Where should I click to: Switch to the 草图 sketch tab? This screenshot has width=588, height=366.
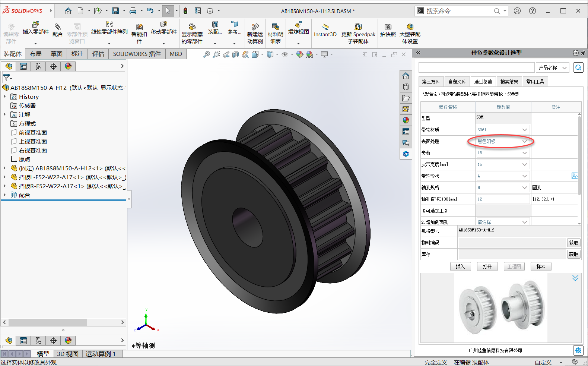coord(57,54)
